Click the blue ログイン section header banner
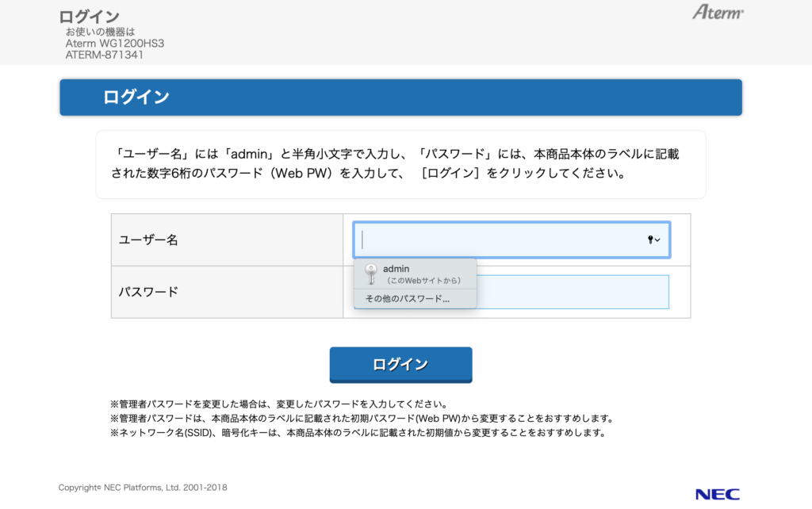 click(x=400, y=98)
